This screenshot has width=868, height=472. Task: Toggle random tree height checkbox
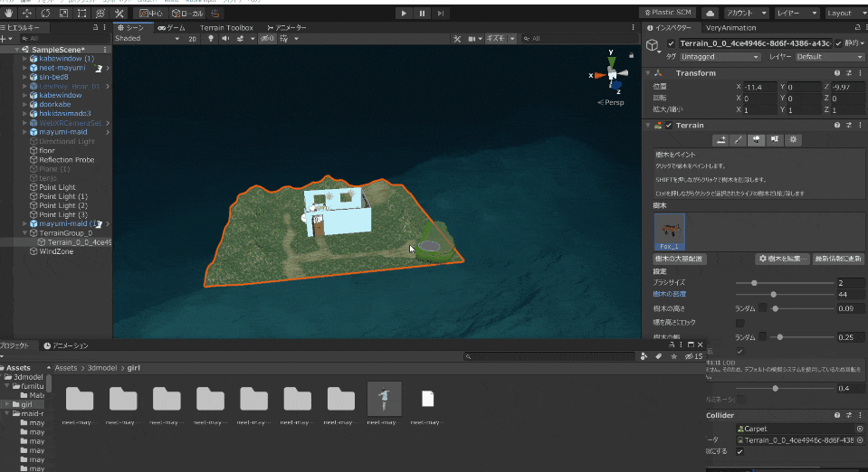click(763, 308)
